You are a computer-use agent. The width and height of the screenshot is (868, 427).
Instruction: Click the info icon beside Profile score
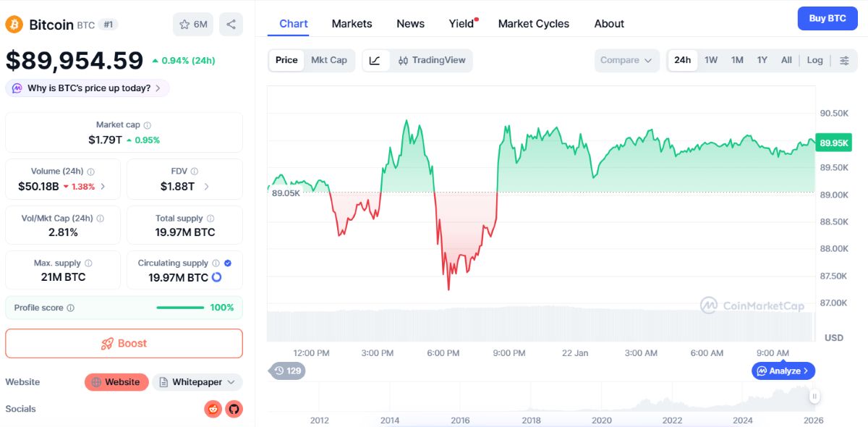click(70, 308)
